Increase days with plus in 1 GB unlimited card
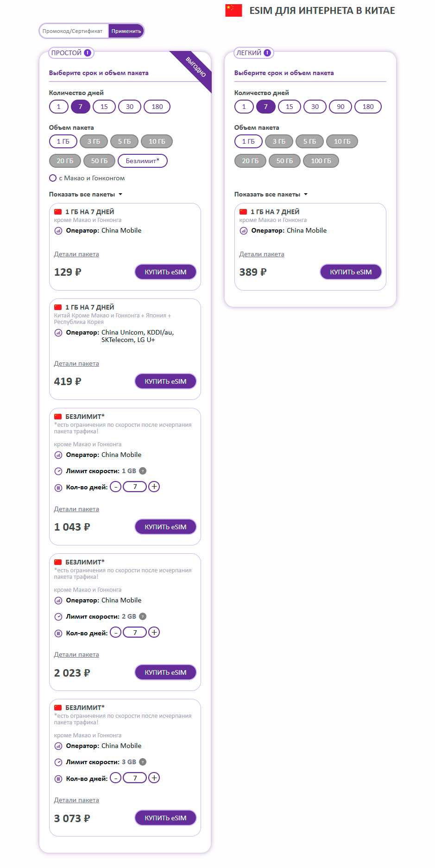The width and height of the screenshot is (435, 868). [154, 487]
